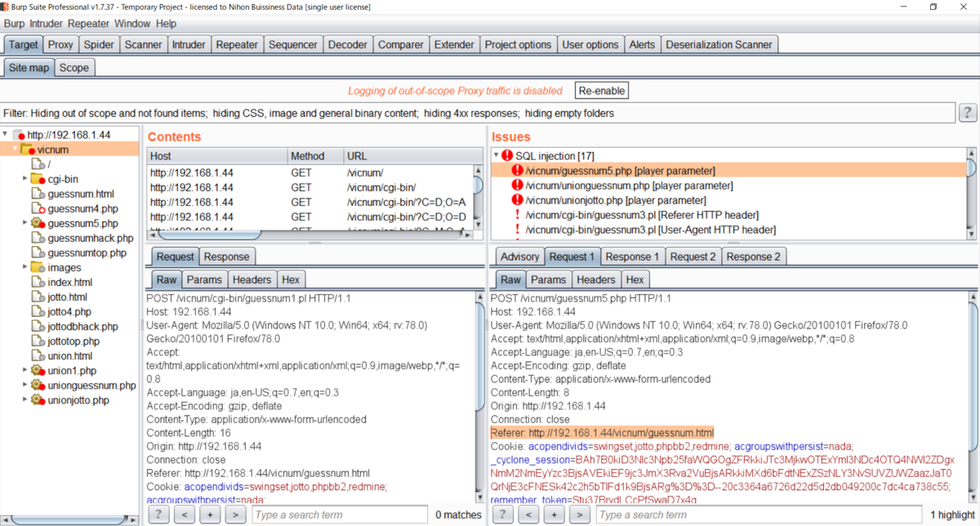Select the jotto4.php tree item

[69, 311]
